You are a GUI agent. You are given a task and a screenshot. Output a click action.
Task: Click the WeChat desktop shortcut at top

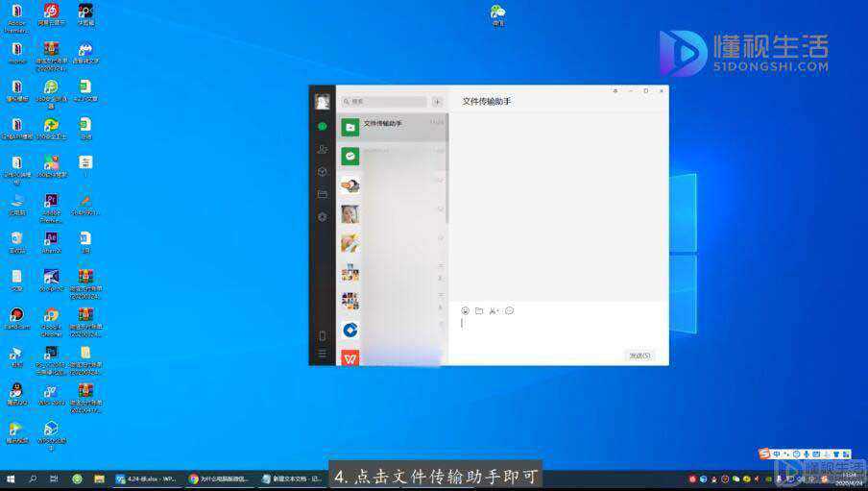pos(497,15)
